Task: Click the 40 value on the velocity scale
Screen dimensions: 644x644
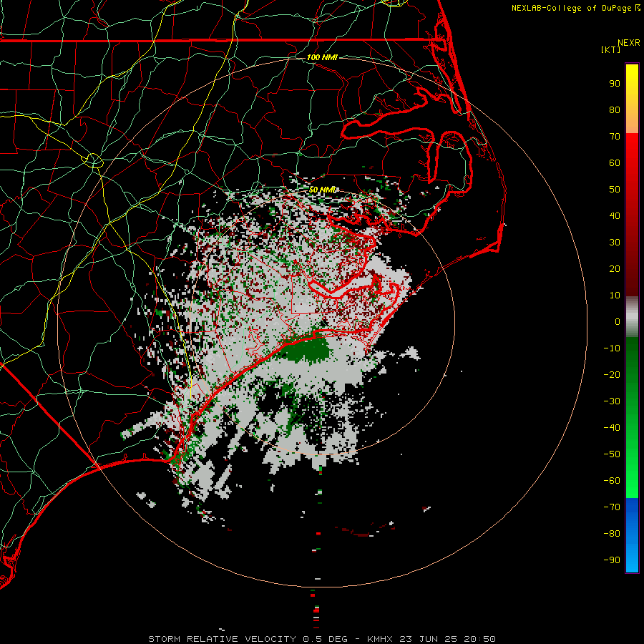Action: [x=615, y=216]
